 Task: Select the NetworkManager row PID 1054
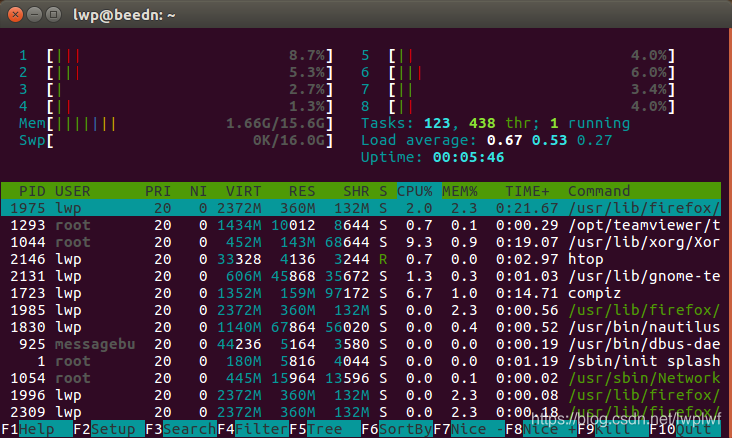click(361, 378)
